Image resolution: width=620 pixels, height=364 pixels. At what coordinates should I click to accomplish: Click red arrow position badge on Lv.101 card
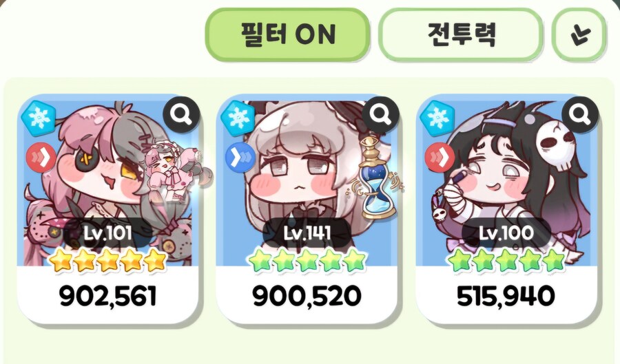[42, 158]
